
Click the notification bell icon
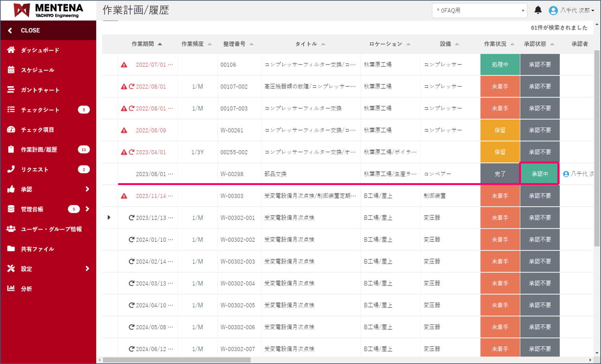[x=538, y=10]
